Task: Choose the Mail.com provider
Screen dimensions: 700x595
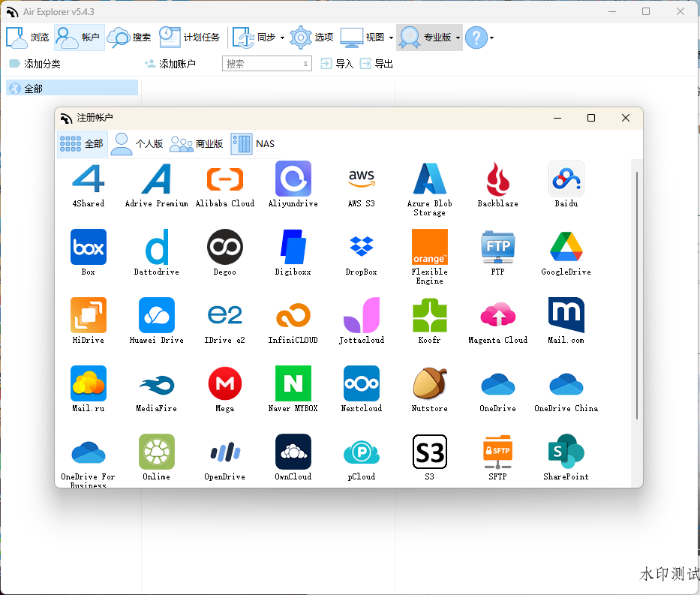Action: 566,315
